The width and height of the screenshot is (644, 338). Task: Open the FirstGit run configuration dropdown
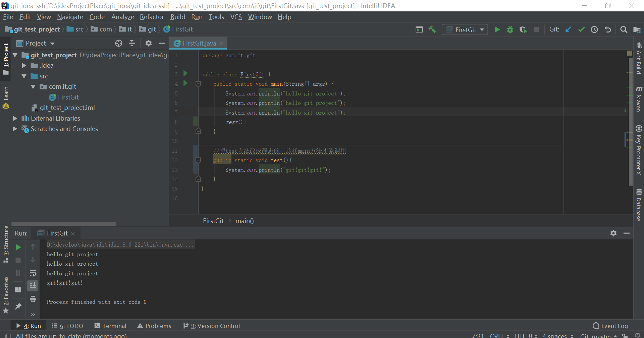pyautogui.click(x=465, y=29)
